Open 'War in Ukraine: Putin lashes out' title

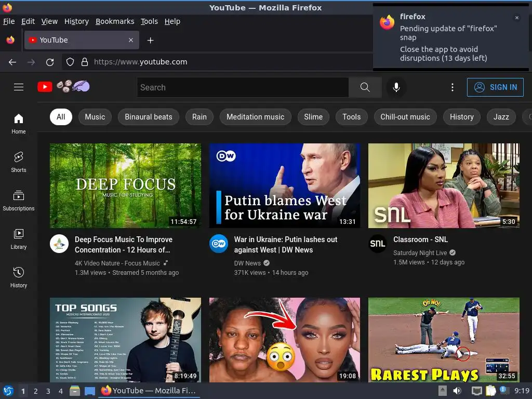click(x=286, y=245)
